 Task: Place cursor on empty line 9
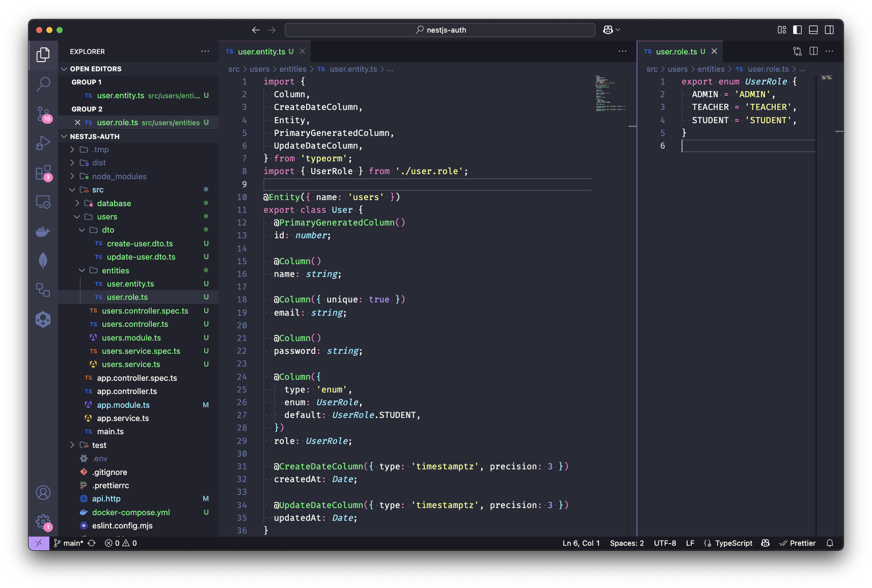click(427, 184)
